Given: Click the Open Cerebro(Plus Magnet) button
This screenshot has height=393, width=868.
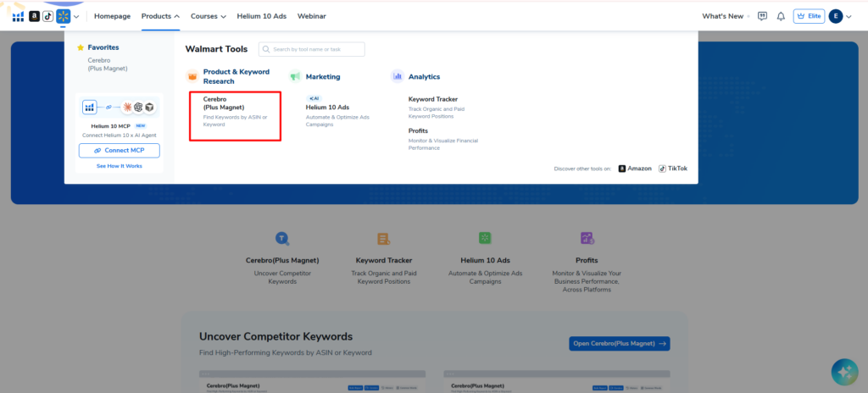Looking at the screenshot, I should pos(620,344).
